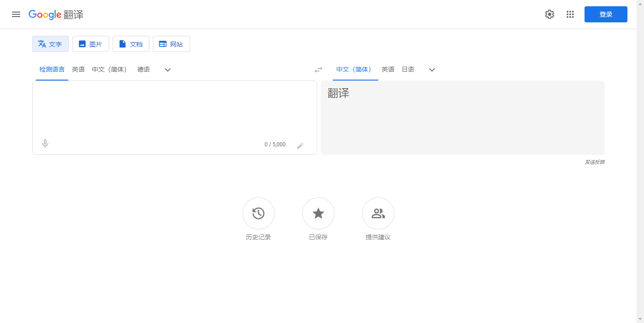Open 已保存 saved translations star
This screenshot has width=644, height=323.
pos(318,213)
